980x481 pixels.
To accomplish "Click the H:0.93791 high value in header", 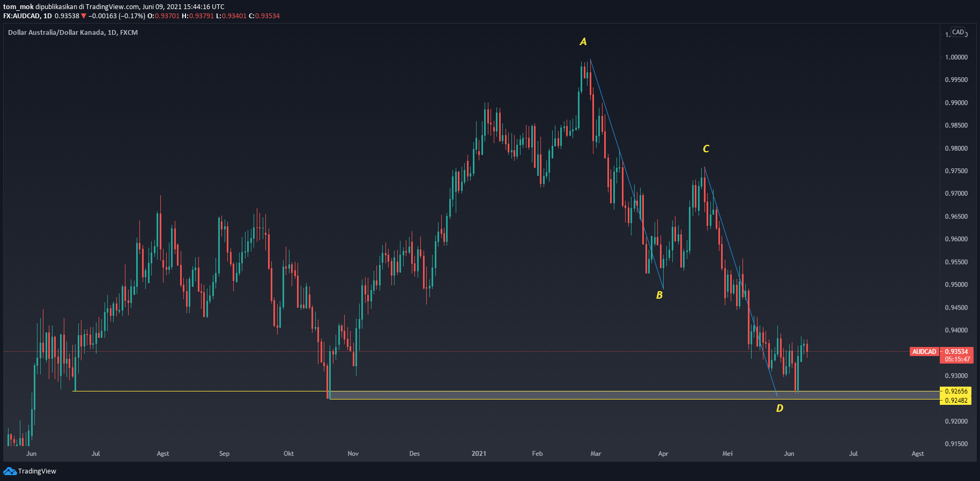I will click(x=198, y=16).
